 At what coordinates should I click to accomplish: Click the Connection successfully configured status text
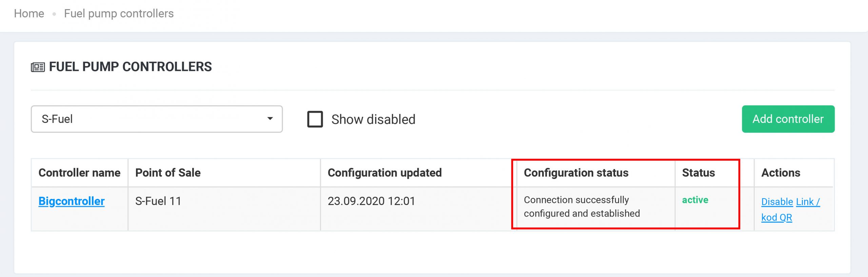click(x=581, y=206)
